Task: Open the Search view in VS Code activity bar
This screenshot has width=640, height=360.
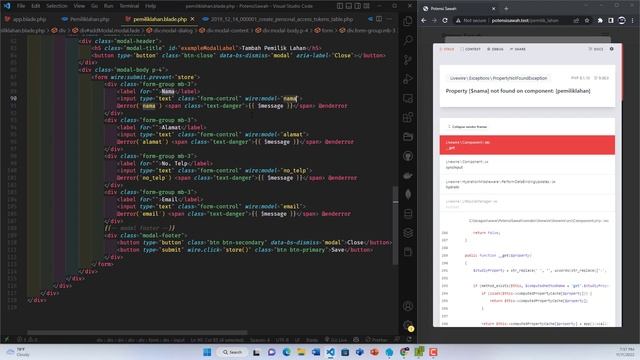Action: pos(408,40)
